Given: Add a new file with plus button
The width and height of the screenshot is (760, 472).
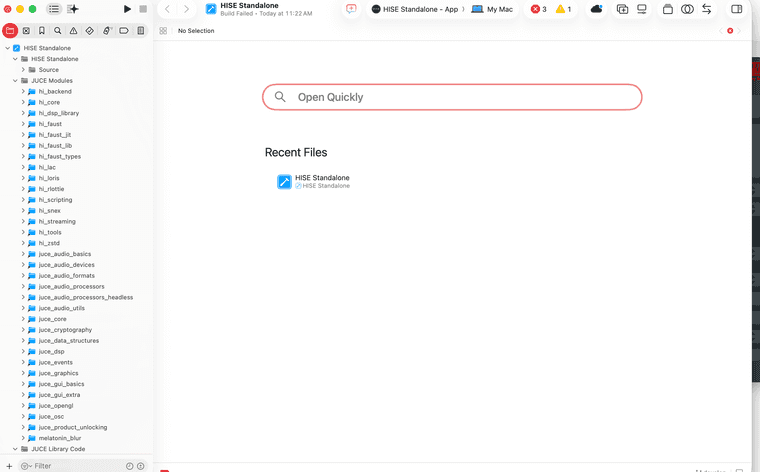Looking at the screenshot, I should click(x=9, y=466).
